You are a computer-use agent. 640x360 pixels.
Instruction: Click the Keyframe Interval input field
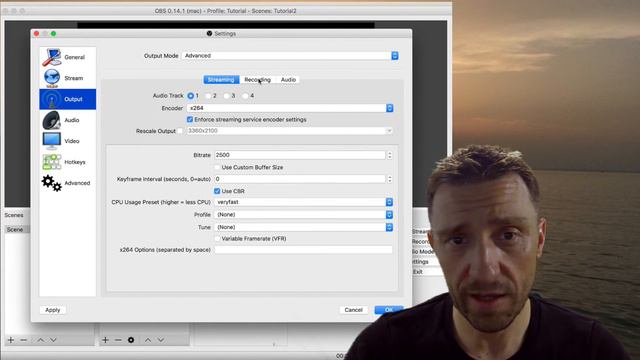pos(300,179)
